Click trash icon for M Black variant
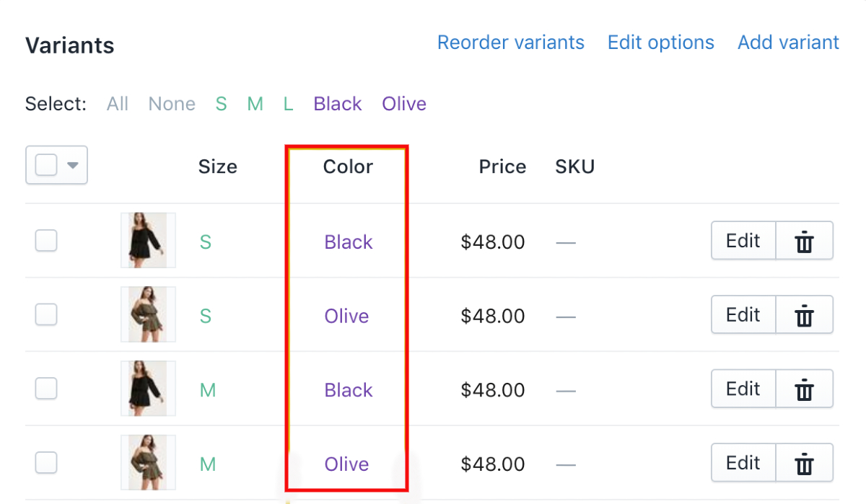 [x=804, y=389]
